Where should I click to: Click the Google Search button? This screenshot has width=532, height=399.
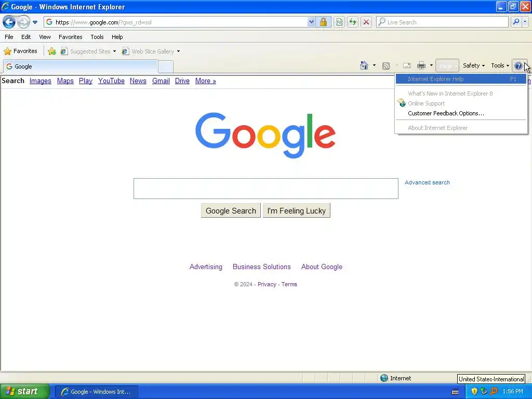pyautogui.click(x=231, y=211)
